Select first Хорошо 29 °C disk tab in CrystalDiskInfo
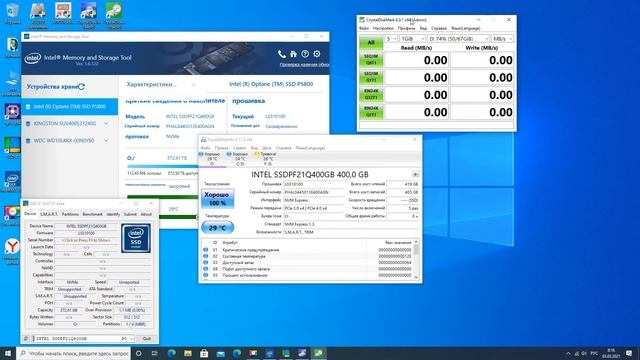Viewport: 640px width, 360px height. click(x=211, y=159)
